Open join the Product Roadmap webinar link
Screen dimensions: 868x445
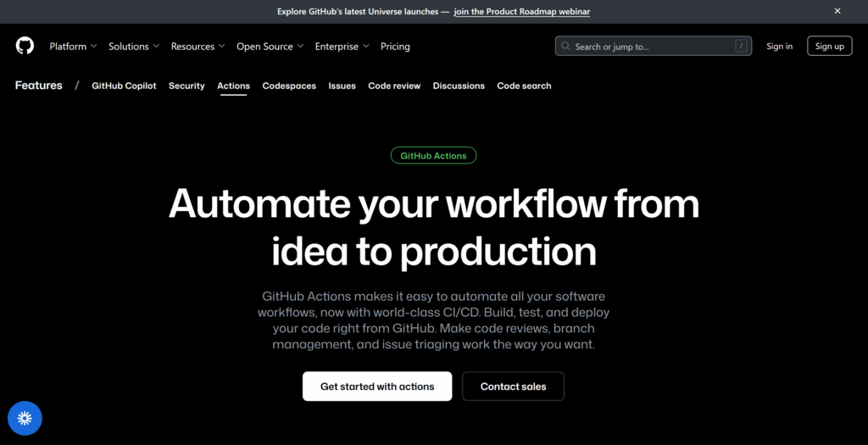coord(522,12)
